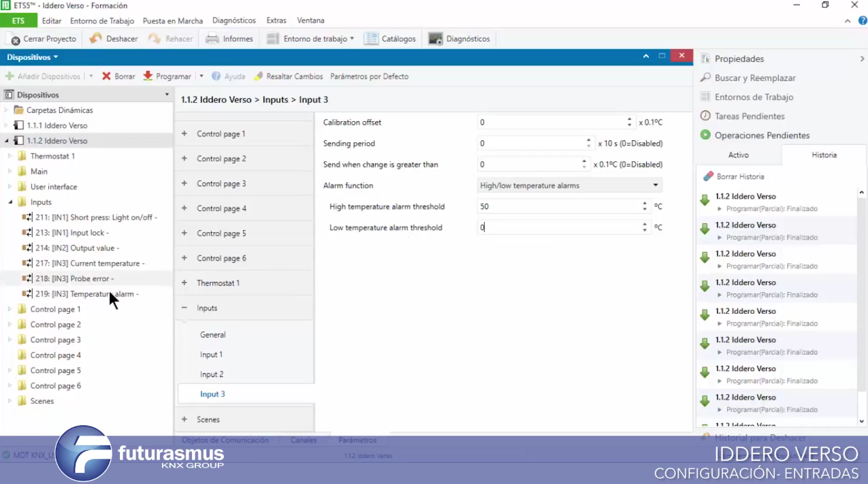This screenshot has width=868, height=484.
Task: Switch to the Activo tab
Action: click(x=738, y=155)
